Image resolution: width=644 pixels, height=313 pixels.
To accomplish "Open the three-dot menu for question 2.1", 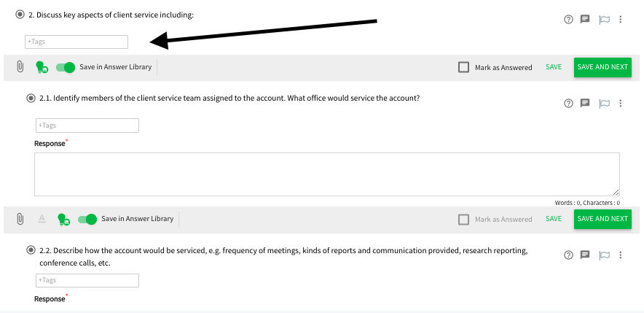I will click(x=621, y=103).
